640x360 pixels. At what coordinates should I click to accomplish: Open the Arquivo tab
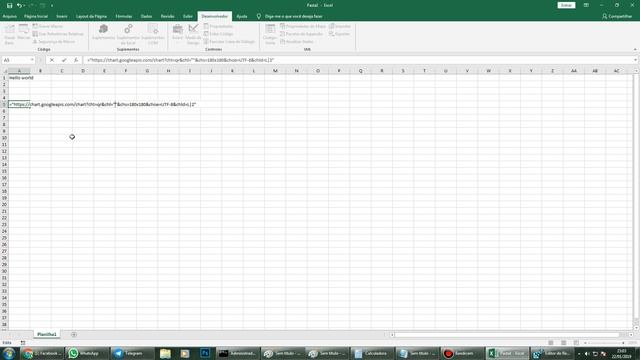[x=9, y=16]
